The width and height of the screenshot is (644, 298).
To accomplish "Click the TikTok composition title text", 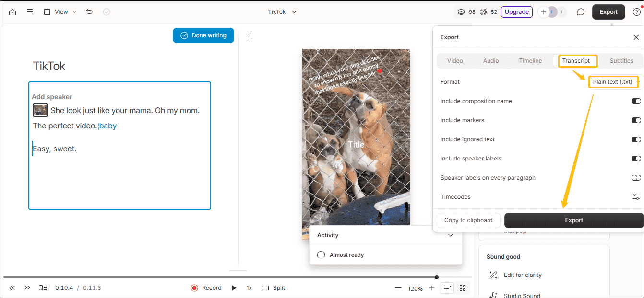I will (49, 66).
